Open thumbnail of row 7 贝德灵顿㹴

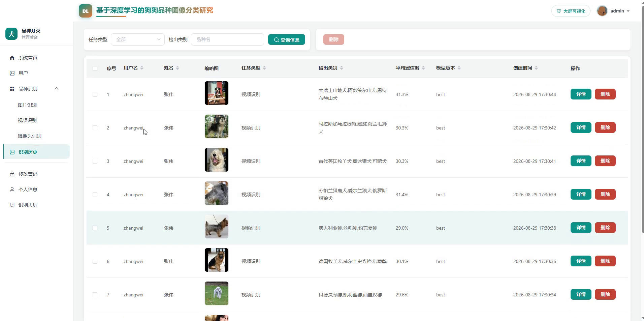217,293
